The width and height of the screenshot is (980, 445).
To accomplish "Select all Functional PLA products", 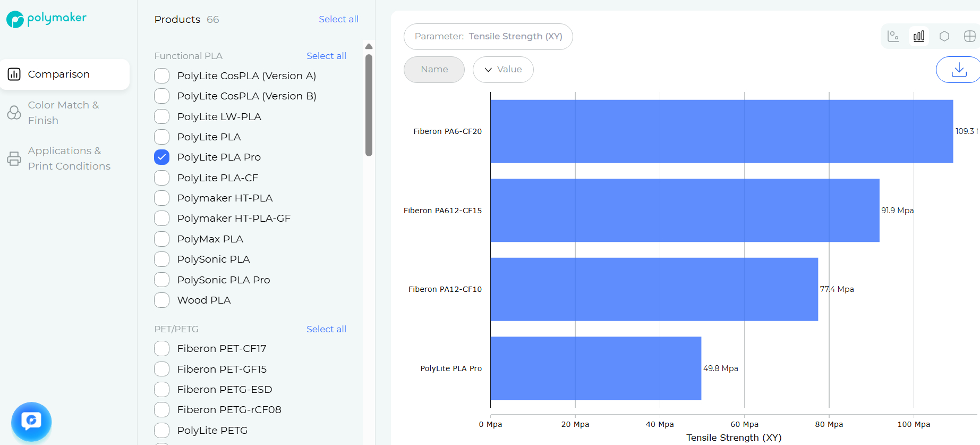I will coord(326,56).
